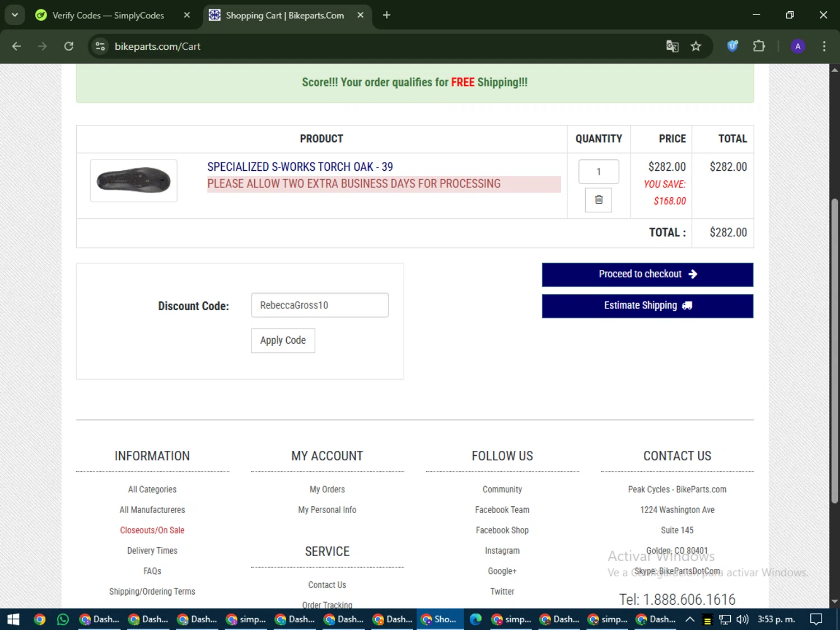The height and width of the screenshot is (630, 840).
Task: Click the page vertical scrollbar thumb
Action: point(834,351)
